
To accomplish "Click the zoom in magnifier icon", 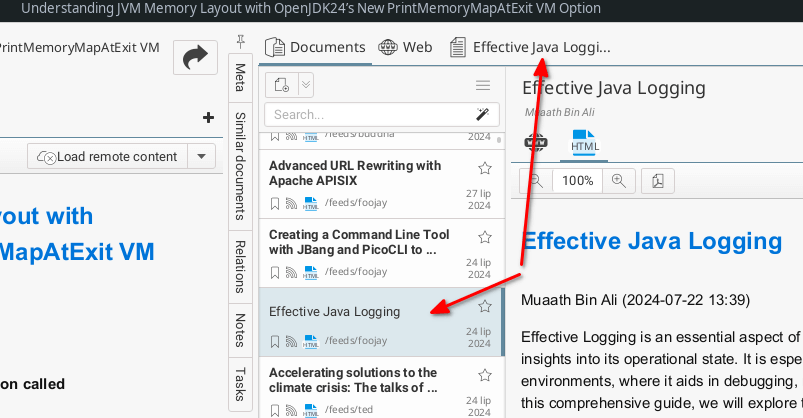I will click(x=619, y=181).
